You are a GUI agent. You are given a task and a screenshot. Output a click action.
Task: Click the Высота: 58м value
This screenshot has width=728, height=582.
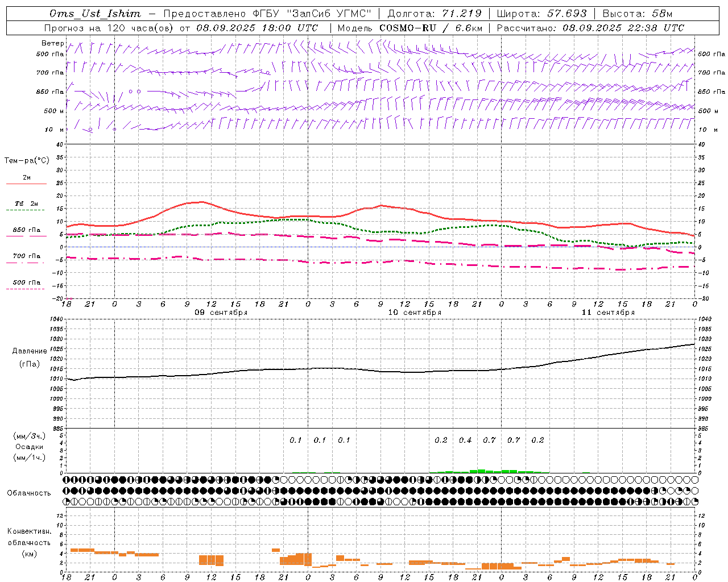point(638,14)
